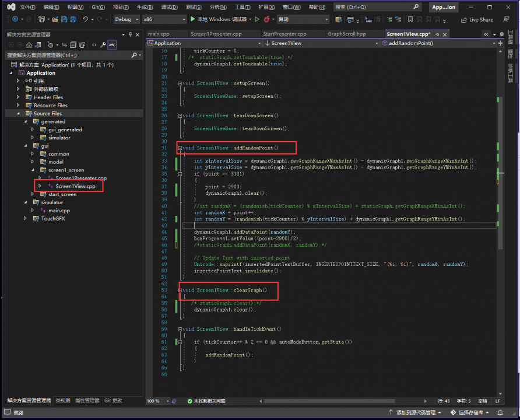Click 添加到源代码管理 in status bar

tap(415, 412)
